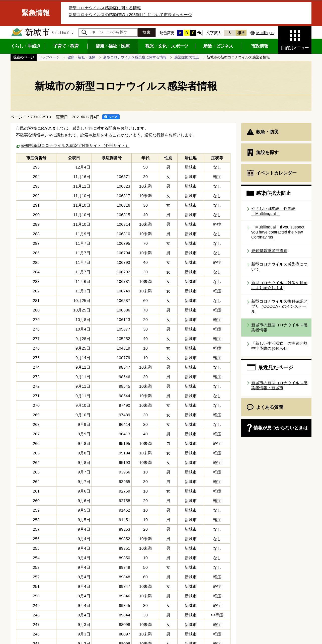Image resolution: width=322 pixels, height=644 pixels.
Task: Click the Shinshiro City logo
Action: [x=42, y=32]
